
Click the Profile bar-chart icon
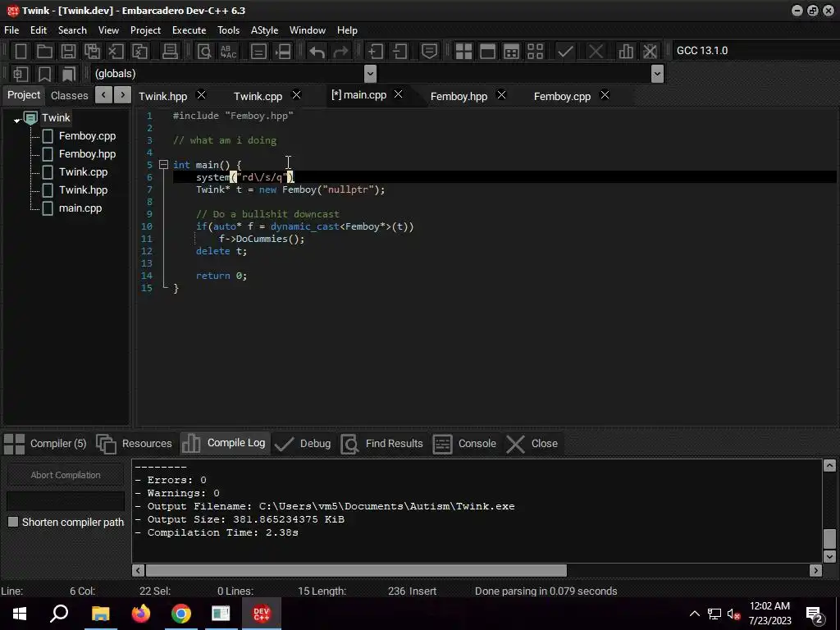(x=625, y=52)
